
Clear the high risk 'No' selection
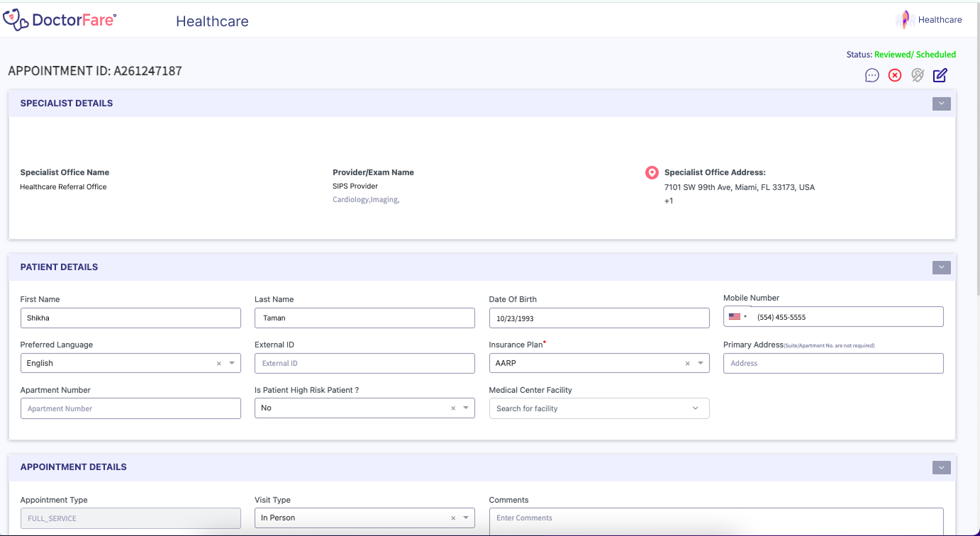[453, 408]
